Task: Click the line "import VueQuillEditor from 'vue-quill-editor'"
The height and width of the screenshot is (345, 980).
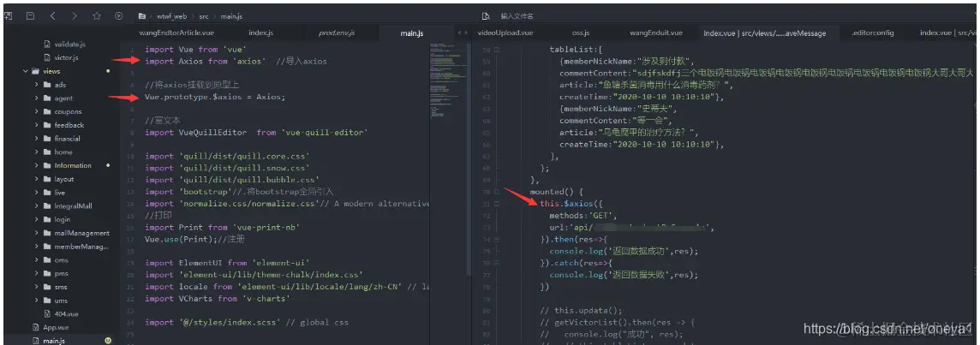Action: (x=256, y=133)
